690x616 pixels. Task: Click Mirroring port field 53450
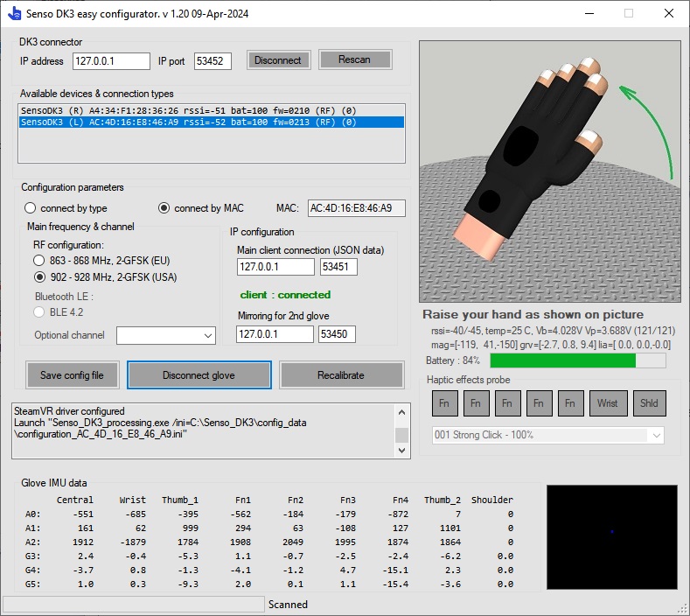337,334
